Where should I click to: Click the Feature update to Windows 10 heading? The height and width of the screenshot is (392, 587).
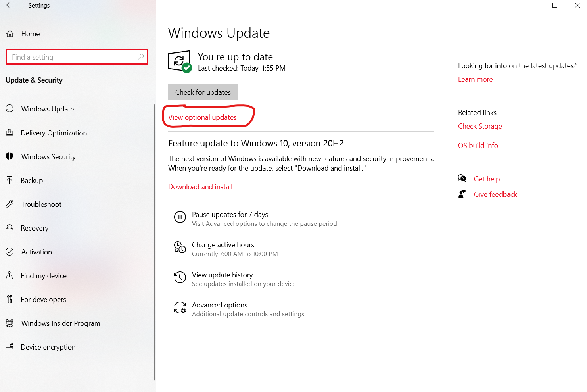[x=256, y=143]
